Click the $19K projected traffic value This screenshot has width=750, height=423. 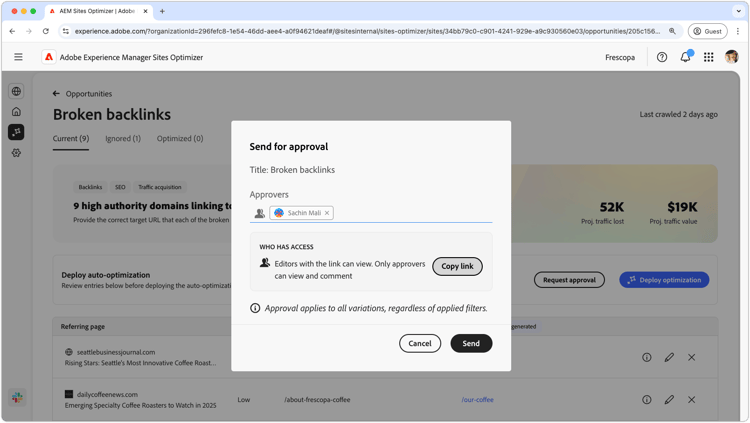(682, 207)
